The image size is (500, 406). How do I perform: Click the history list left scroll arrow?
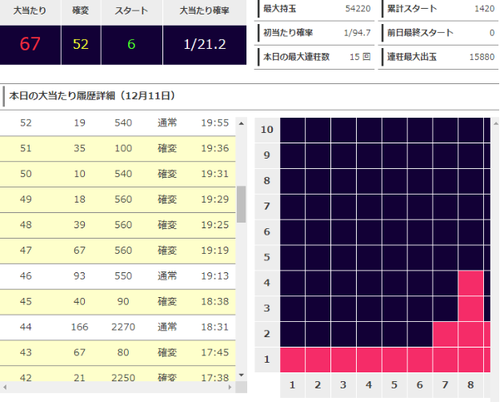coord(5,387)
